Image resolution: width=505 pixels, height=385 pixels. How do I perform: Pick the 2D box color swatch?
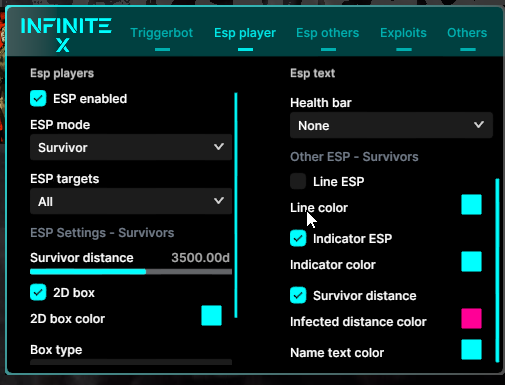pos(211,315)
